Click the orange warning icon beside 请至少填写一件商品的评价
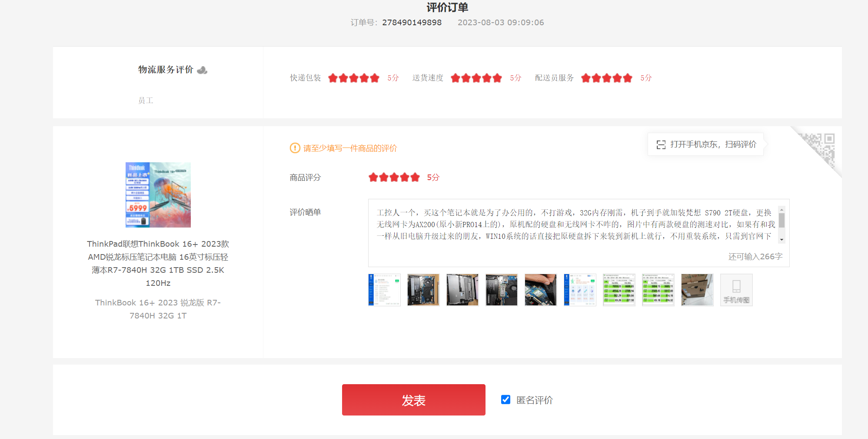This screenshot has height=439, width=868. pyautogui.click(x=295, y=148)
